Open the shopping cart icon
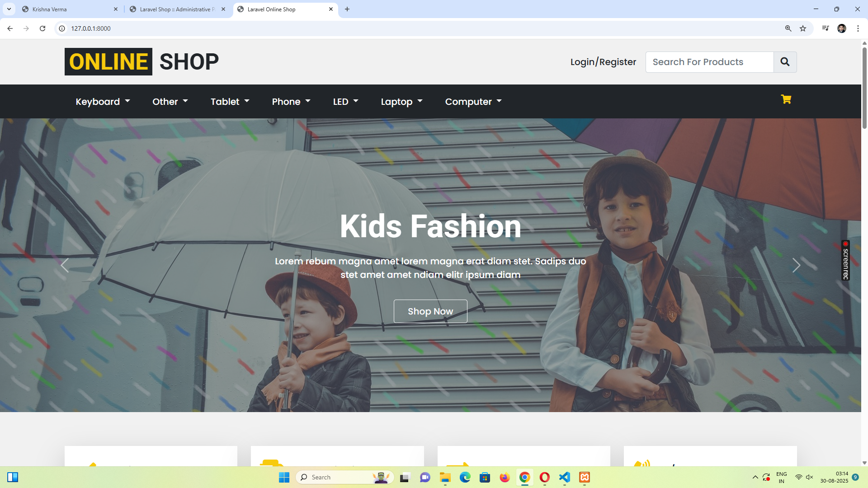 pyautogui.click(x=786, y=99)
